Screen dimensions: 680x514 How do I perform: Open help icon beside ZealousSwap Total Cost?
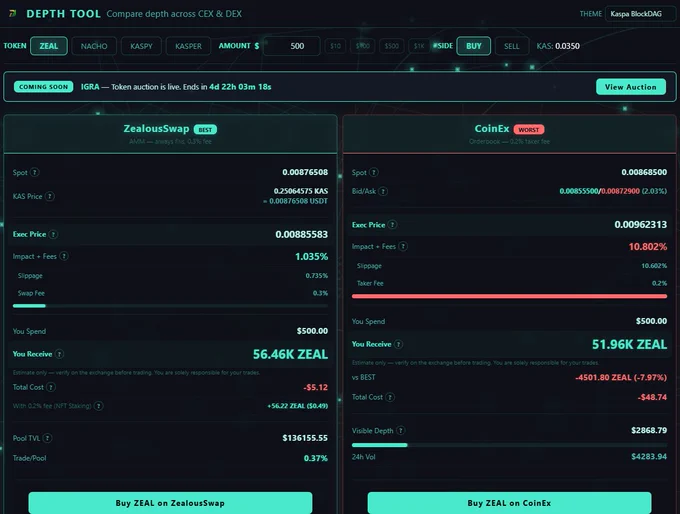click(51, 387)
